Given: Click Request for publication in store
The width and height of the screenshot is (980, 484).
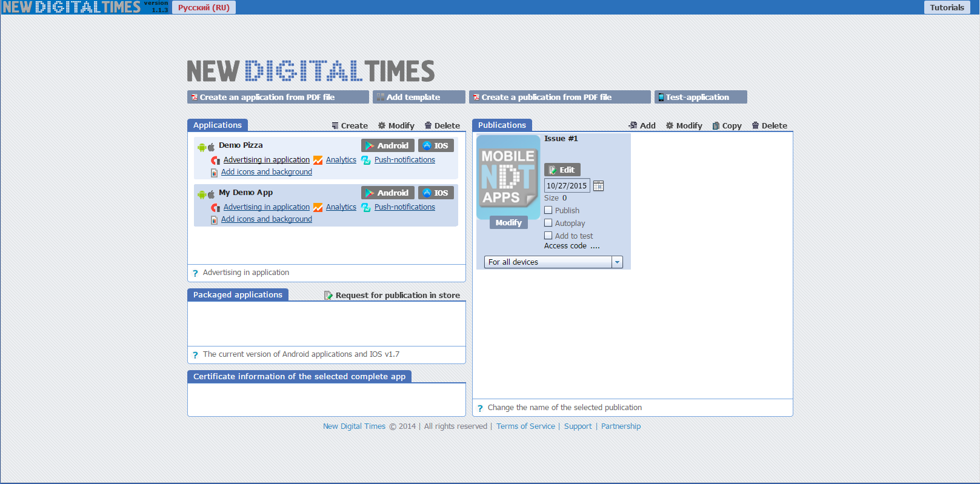Looking at the screenshot, I should coord(392,296).
